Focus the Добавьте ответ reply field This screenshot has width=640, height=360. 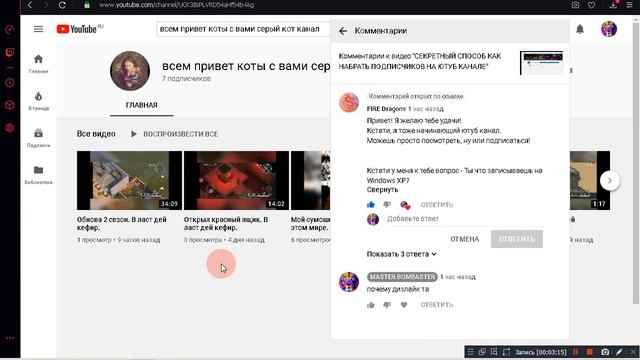(464, 219)
